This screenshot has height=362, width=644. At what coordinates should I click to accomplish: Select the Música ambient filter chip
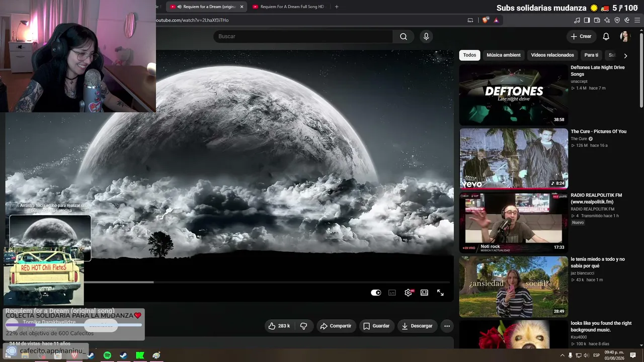click(x=504, y=55)
